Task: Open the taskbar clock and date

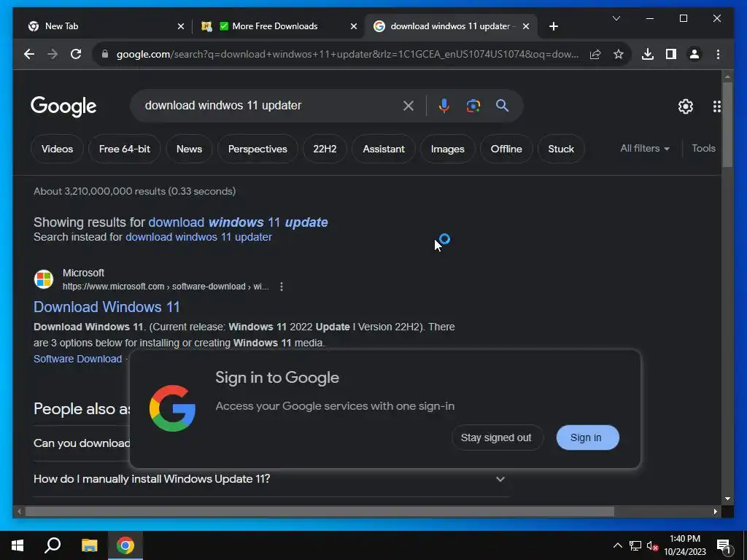Action: pyautogui.click(x=684, y=545)
